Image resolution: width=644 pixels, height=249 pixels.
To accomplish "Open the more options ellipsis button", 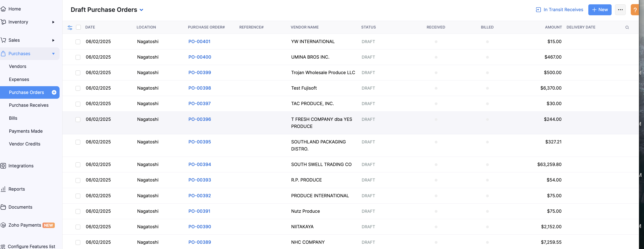I will 620,10.
